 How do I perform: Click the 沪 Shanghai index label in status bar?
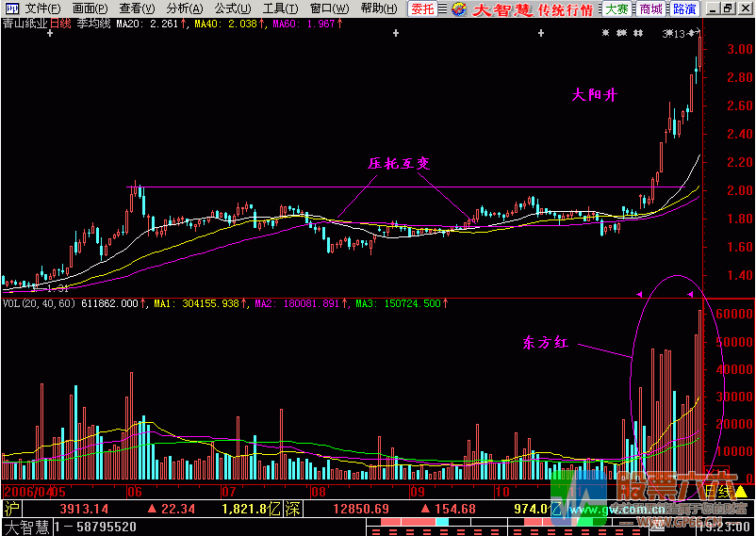[x=11, y=509]
